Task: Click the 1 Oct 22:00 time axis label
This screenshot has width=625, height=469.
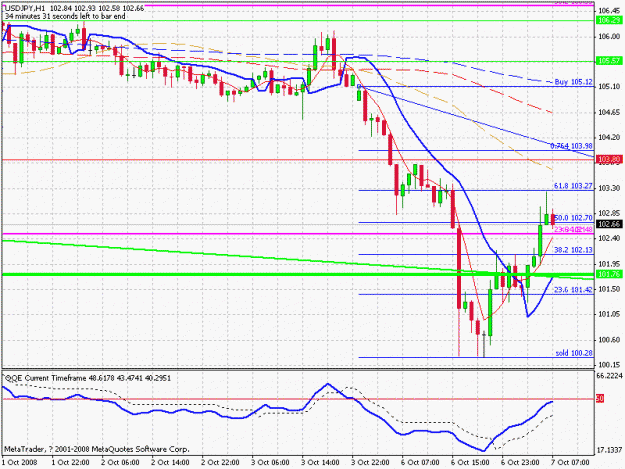Action: (70, 463)
